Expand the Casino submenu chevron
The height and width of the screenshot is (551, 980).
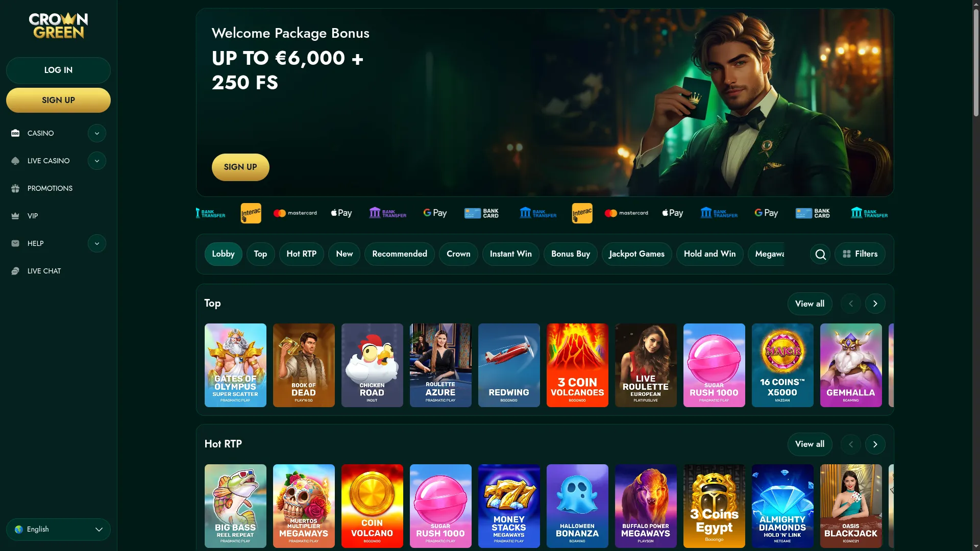97,133
